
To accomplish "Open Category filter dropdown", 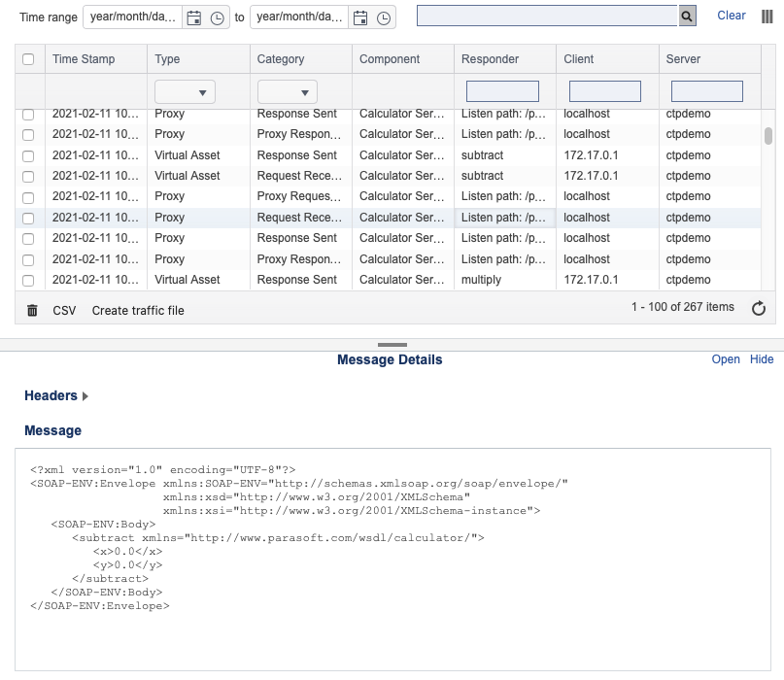I will pyautogui.click(x=287, y=92).
